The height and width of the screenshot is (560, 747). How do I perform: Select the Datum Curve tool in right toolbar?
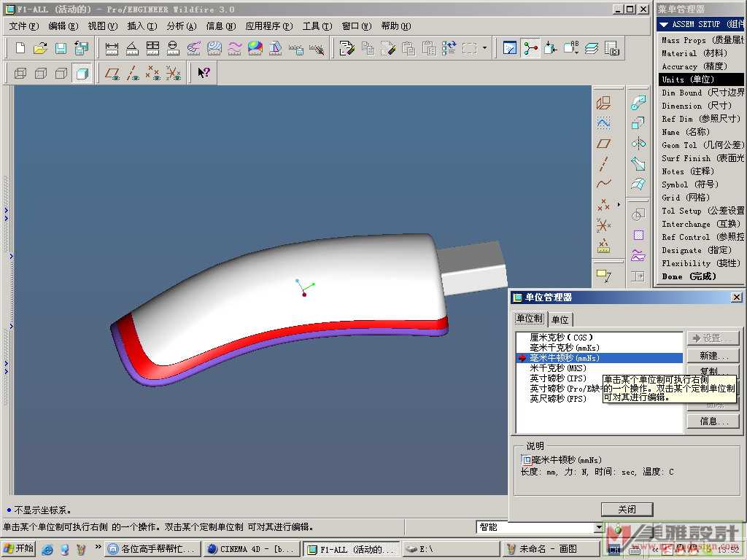coord(603,183)
